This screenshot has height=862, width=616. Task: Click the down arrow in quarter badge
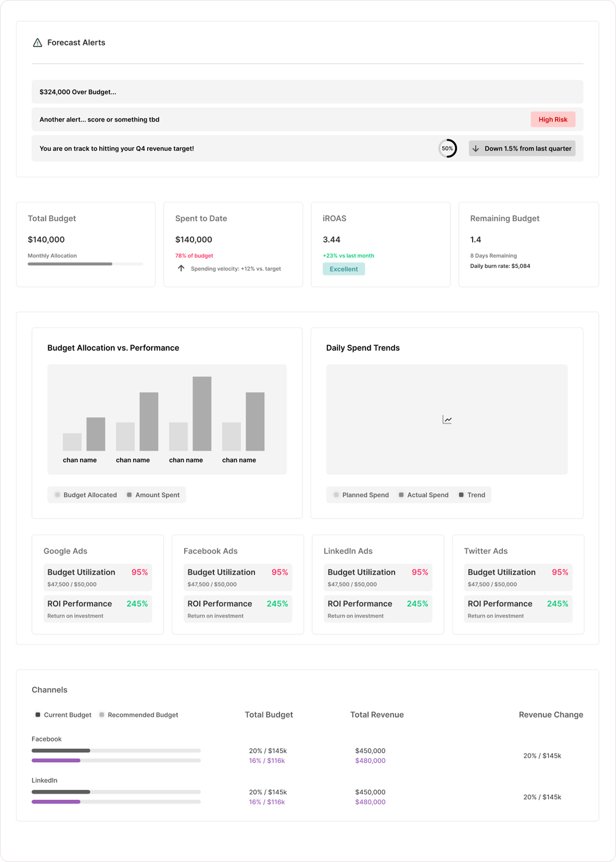point(476,148)
